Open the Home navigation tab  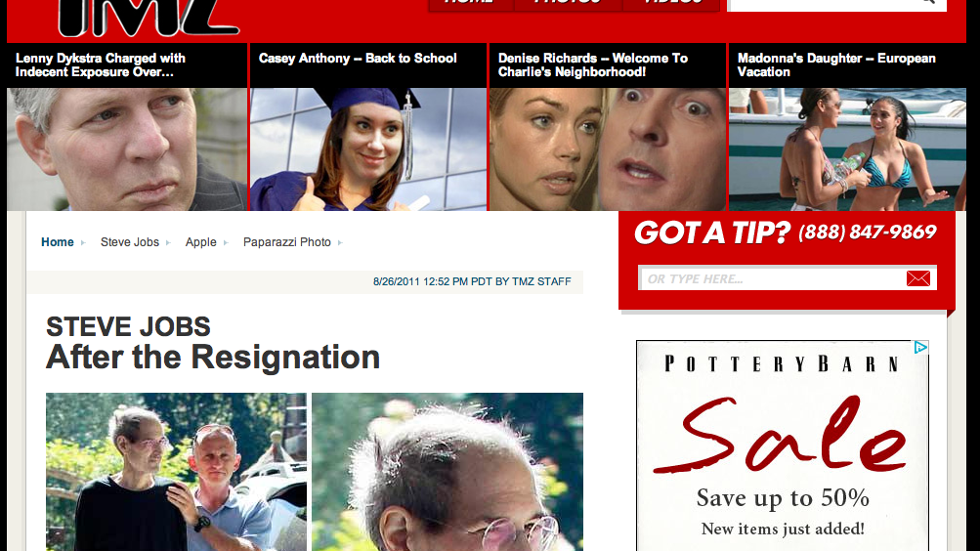[x=471, y=4]
